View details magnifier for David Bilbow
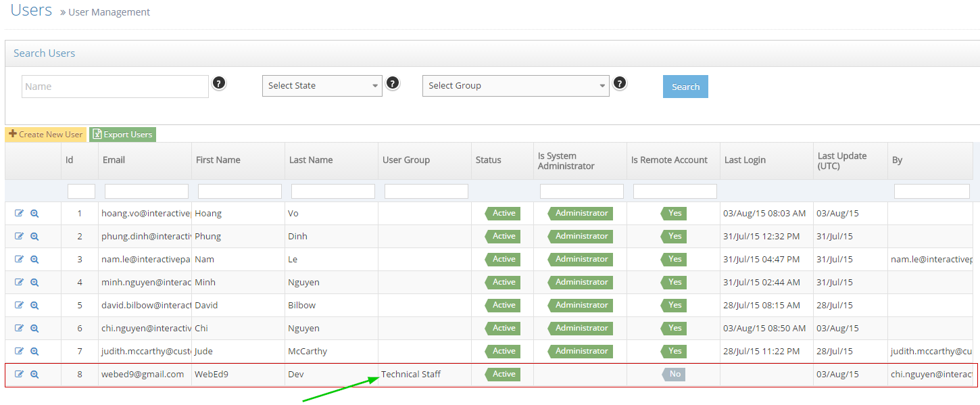The image size is (980, 405). point(34,306)
